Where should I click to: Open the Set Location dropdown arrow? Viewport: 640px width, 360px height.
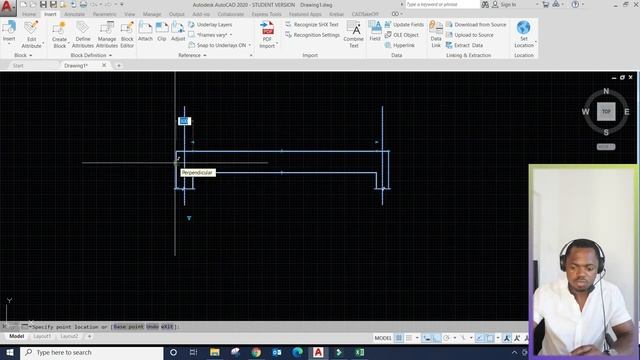pos(535,42)
